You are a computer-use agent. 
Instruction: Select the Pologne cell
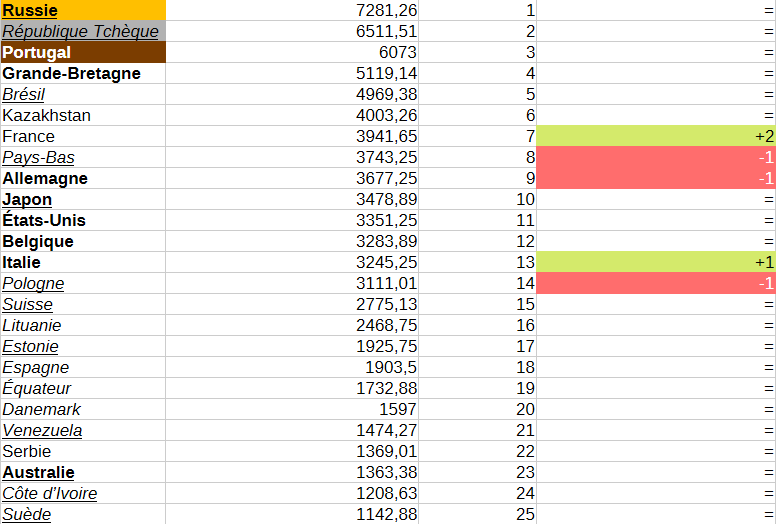coord(83,283)
